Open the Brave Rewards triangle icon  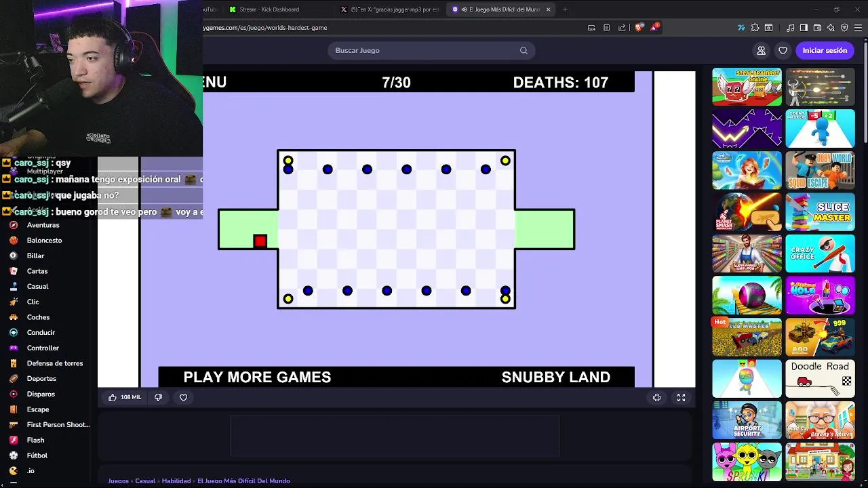654,28
